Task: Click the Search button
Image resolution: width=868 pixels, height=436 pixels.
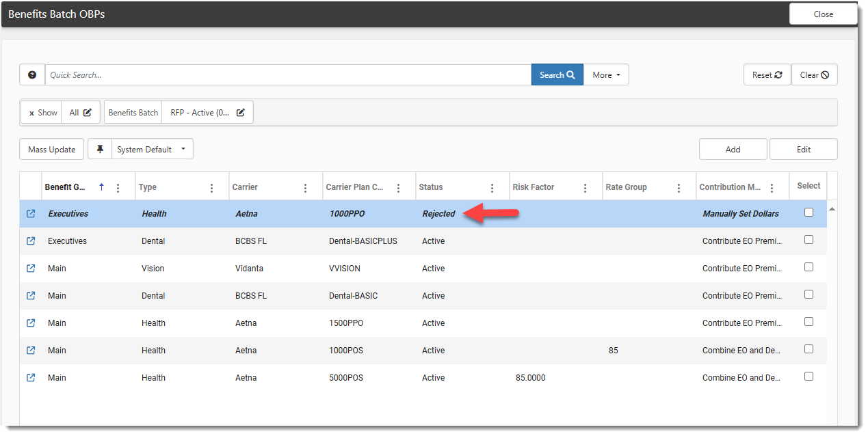Action: [x=557, y=75]
